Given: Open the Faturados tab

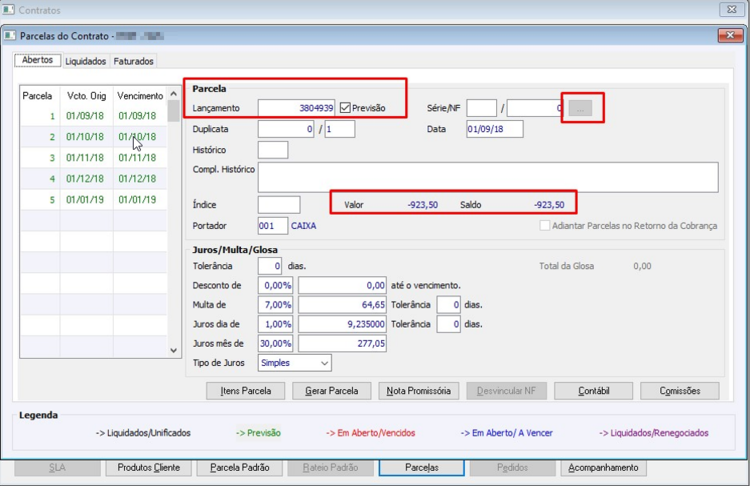Looking at the screenshot, I should point(133,61).
